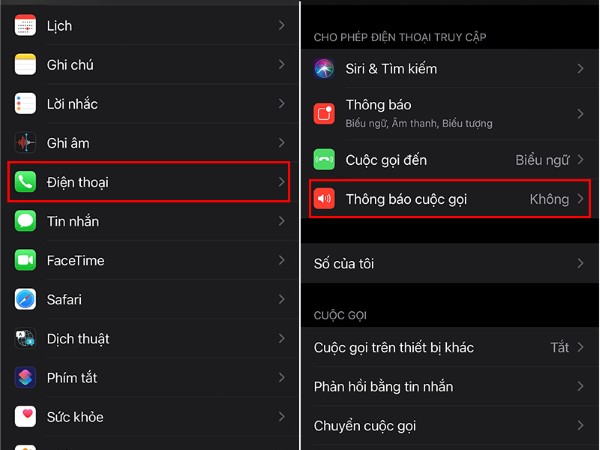Tap the Lịch calendar app icon

coord(25,25)
